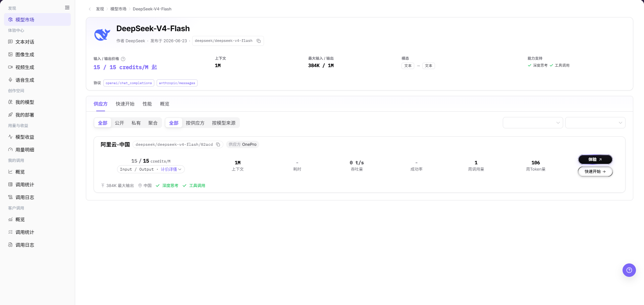The image size is (644, 305).
Task: Expand the 计价详情 pricing details
Action: (171, 170)
